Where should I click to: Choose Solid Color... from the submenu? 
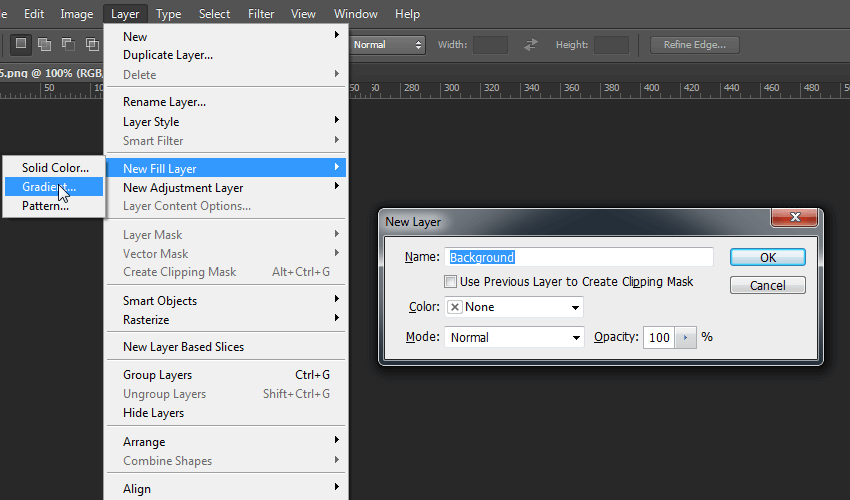[x=55, y=168]
